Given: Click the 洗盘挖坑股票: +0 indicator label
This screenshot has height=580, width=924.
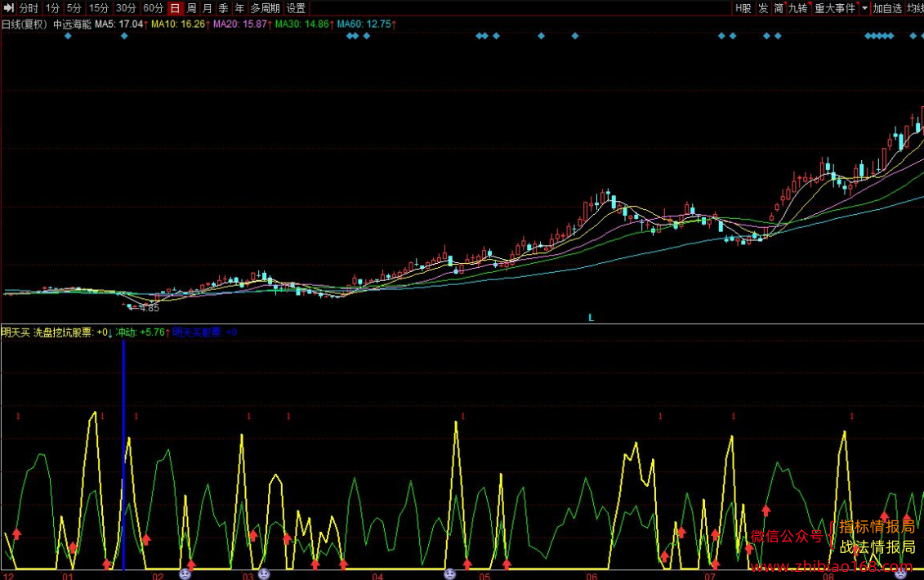Looking at the screenshot, I should point(73,332).
